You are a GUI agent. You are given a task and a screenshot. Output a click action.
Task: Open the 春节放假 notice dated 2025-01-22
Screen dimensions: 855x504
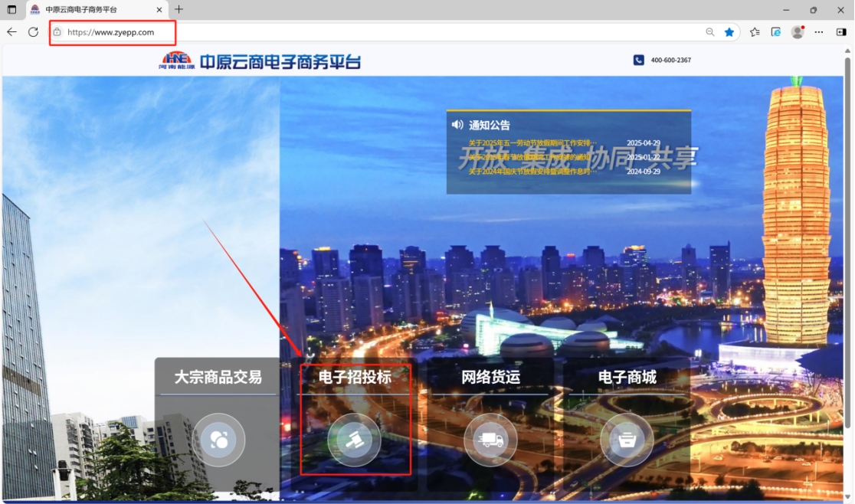[529, 157]
